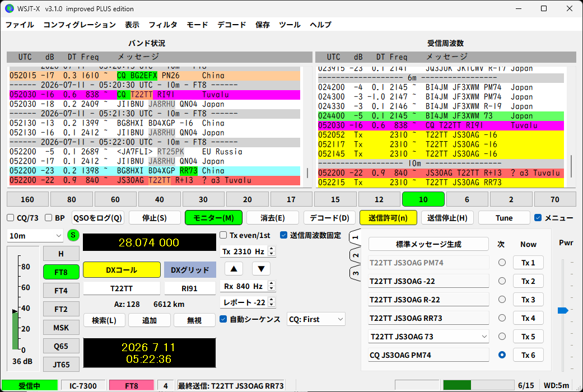
Task: Switch to Q65 mode button
Action: [61, 346]
